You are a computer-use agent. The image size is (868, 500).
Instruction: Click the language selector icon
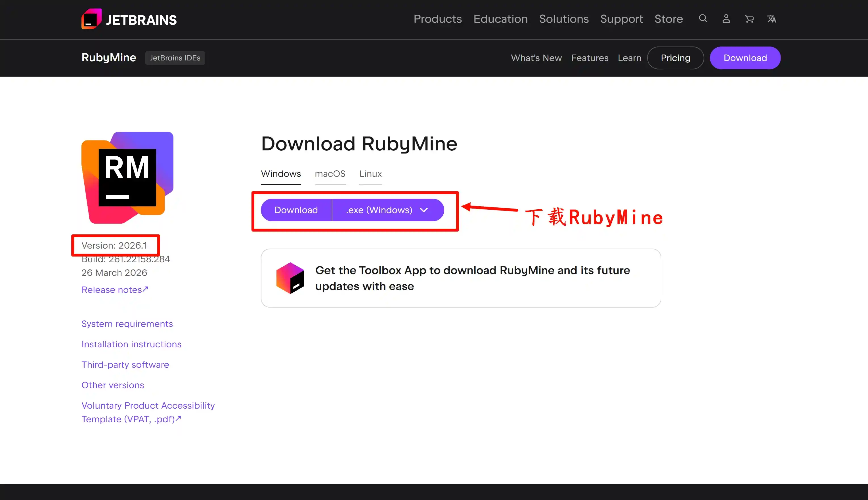[x=771, y=19]
